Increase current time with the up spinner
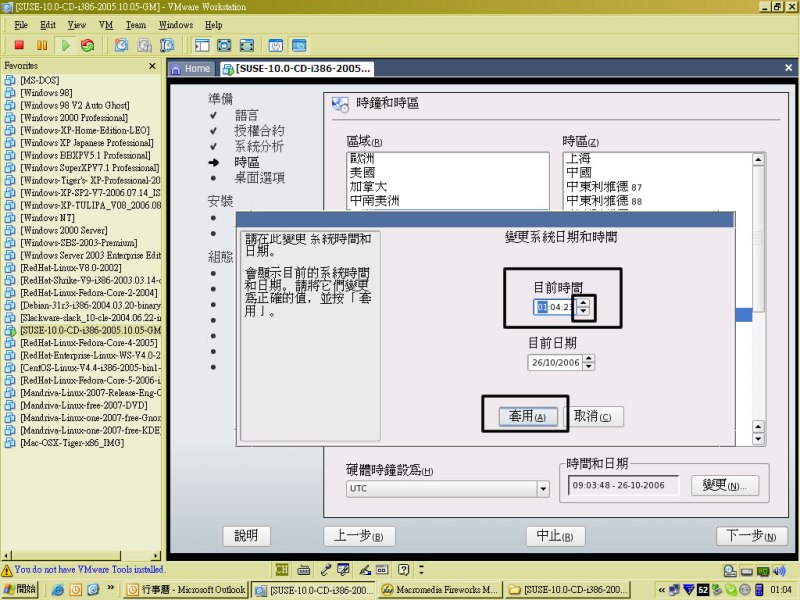800x600 pixels. point(583,303)
